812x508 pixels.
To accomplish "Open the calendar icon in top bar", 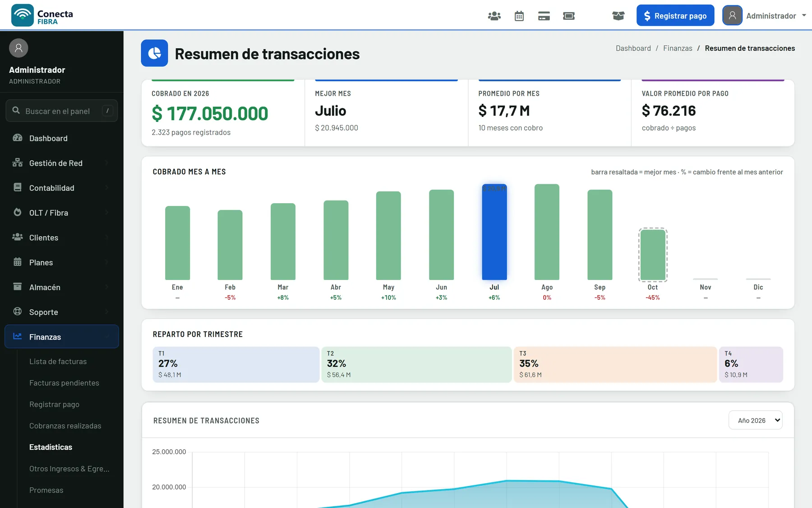I will (519, 16).
